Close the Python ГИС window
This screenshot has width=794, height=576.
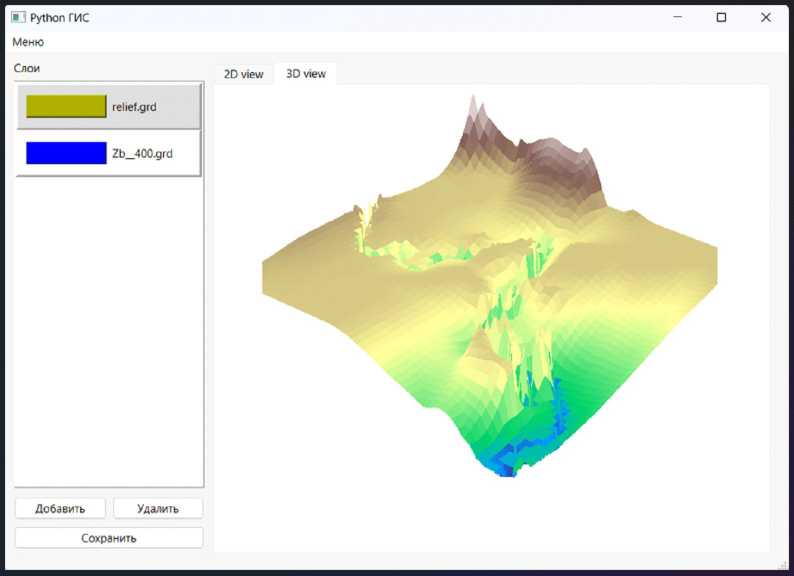765,17
